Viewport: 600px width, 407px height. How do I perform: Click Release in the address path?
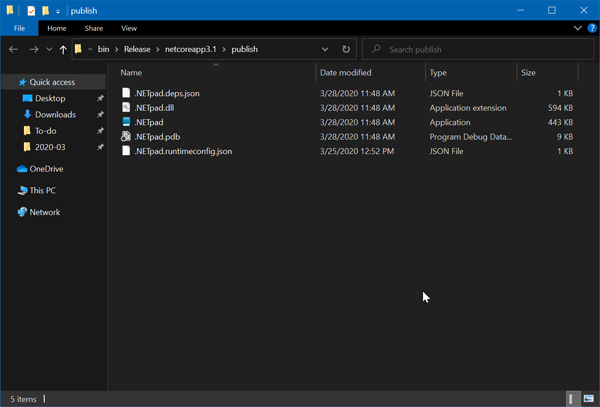[x=136, y=49]
